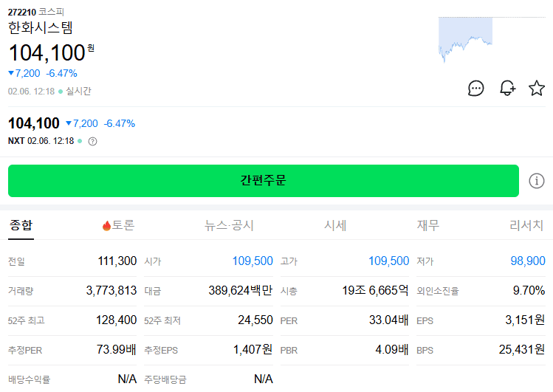Click the 실시간 status text
The height and width of the screenshot is (392, 553).
[79, 92]
